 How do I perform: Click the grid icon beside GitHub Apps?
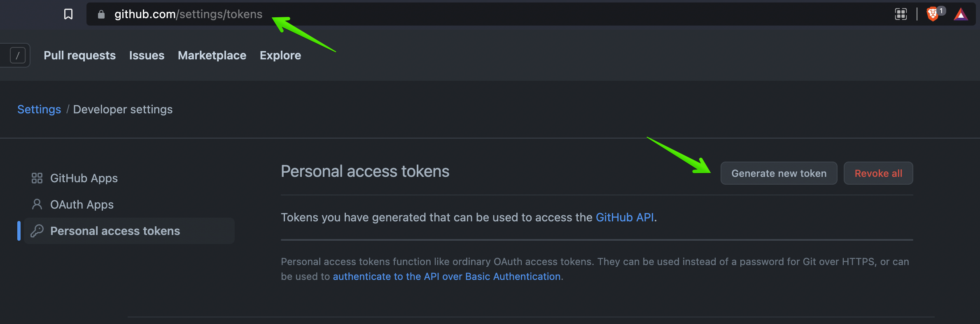[x=37, y=178]
